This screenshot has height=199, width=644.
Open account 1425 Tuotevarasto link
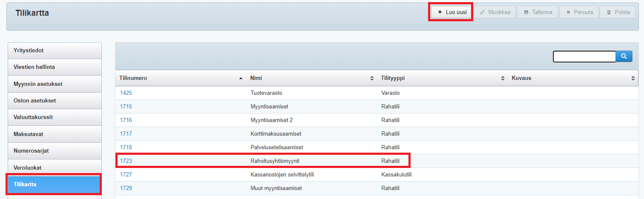[126, 93]
